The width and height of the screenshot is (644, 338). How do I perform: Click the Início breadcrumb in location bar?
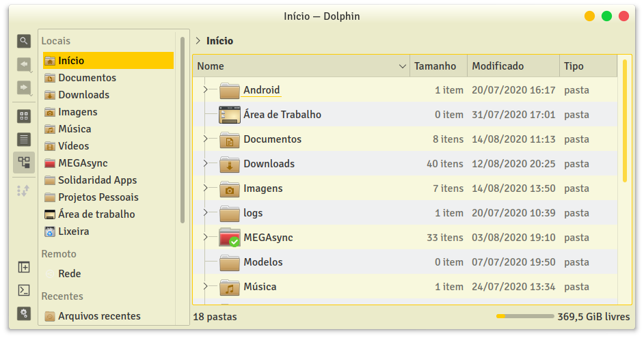pos(219,41)
